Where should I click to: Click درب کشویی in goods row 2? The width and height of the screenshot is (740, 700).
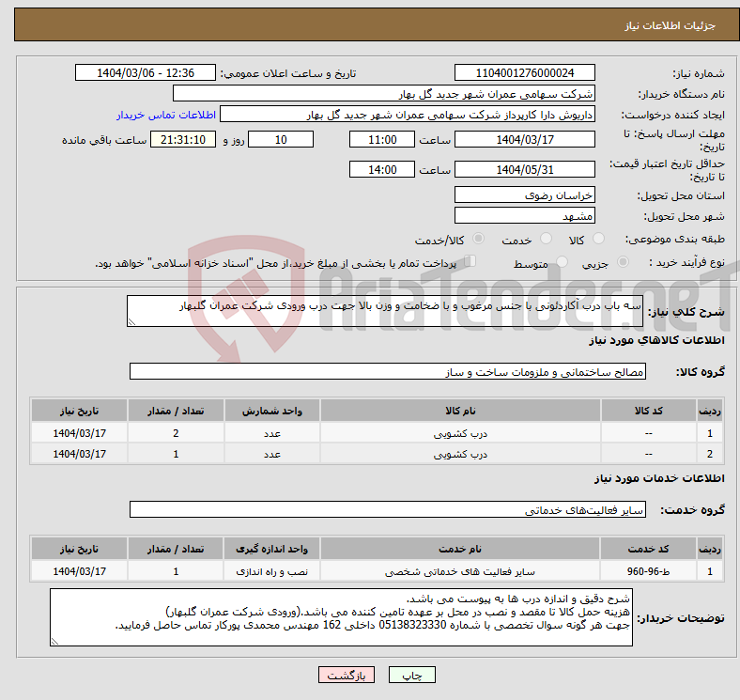[460, 454]
